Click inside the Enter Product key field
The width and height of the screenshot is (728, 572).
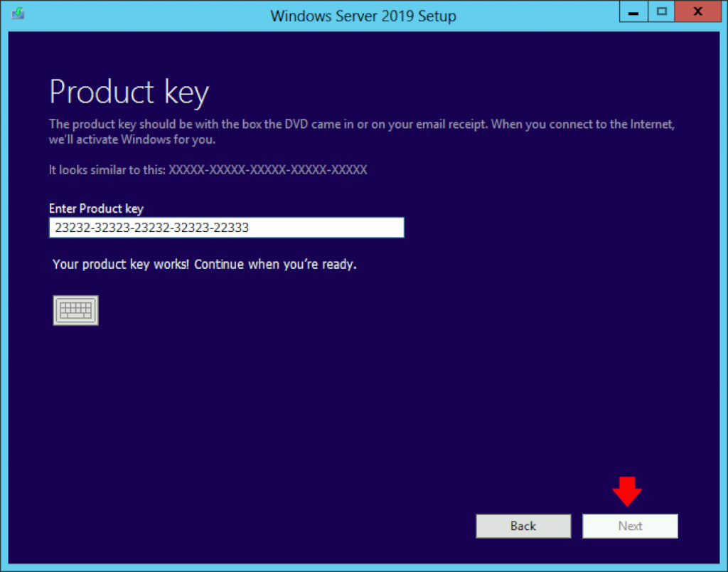pyautogui.click(x=226, y=227)
